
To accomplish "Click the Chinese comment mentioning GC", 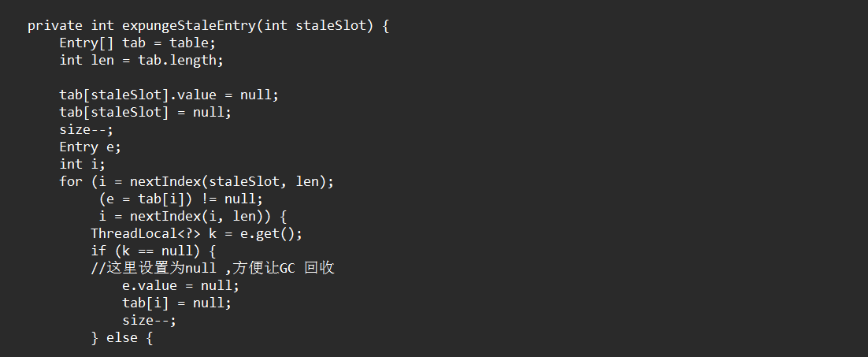I will click(212, 268).
